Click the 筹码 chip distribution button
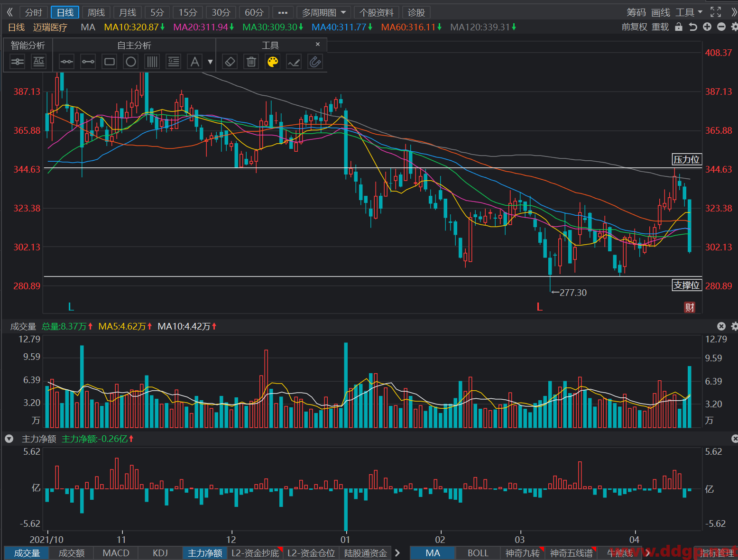The image size is (738, 560). [x=636, y=12]
